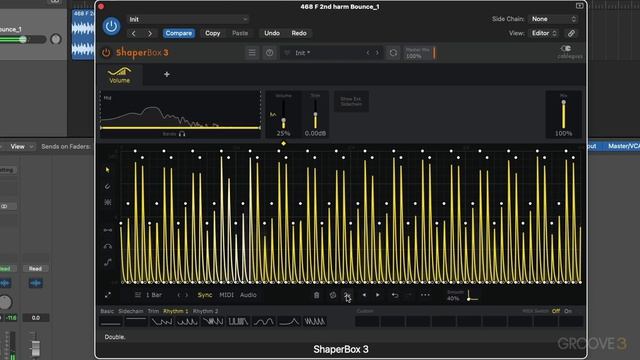
Task: Open the Rhythm 1 wave presets tab
Action: coord(176,311)
